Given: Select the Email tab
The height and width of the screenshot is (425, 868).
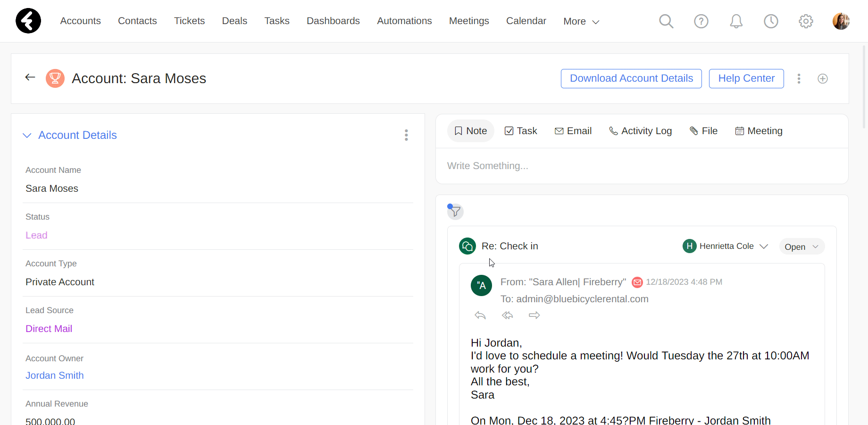Looking at the screenshot, I should point(573,131).
